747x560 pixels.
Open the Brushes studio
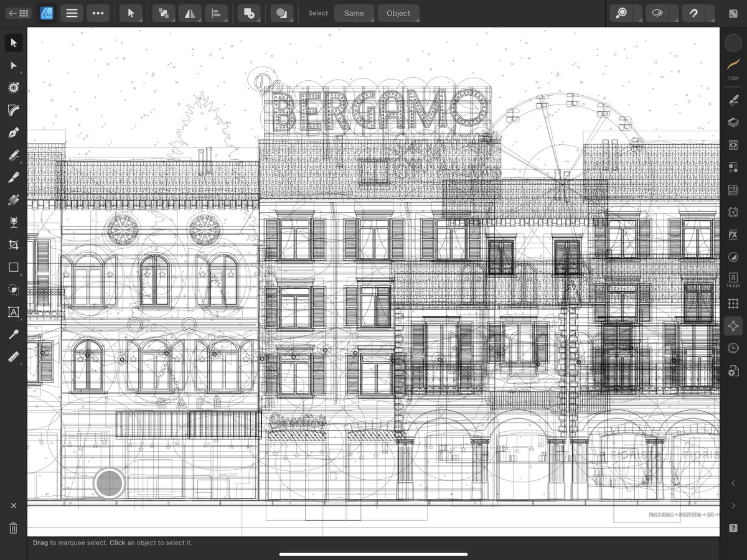click(x=733, y=100)
